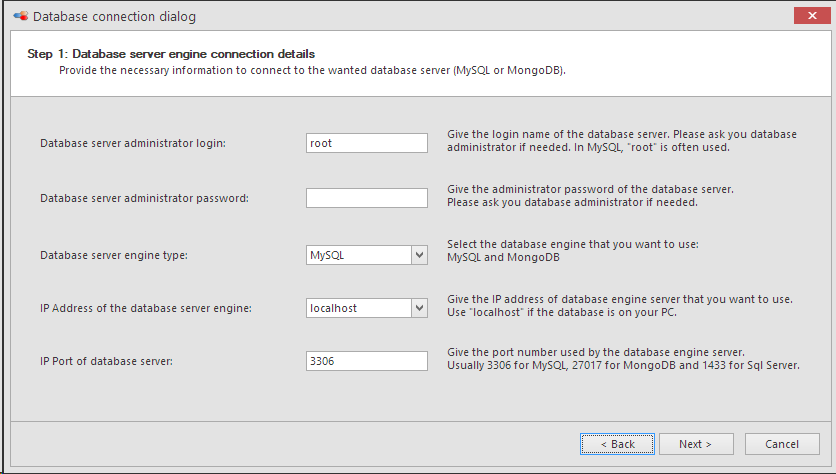Screen dimensions: 836x474
Task: Open the IP address dropdown arrow
Action: click(420, 308)
